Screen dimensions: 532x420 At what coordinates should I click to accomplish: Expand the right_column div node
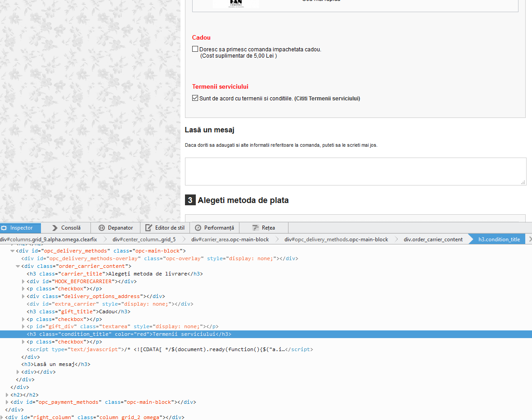[x=2, y=417]
